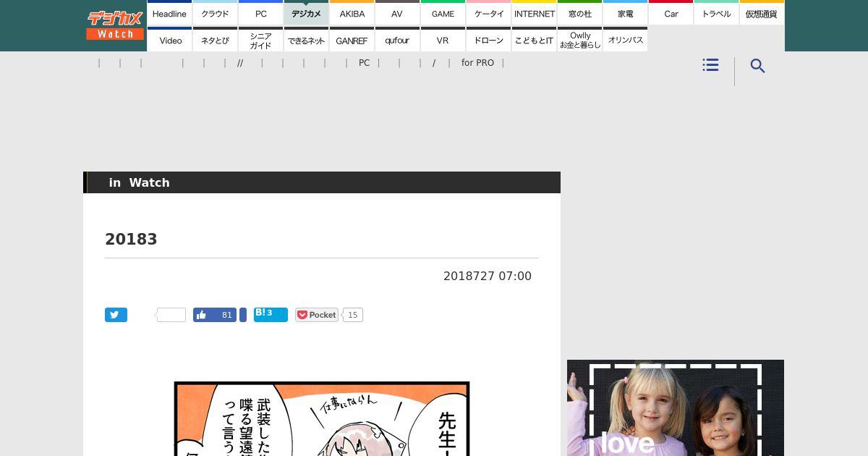This screenshot has width=868, height=456.
Task: Open the Owlly お金と暮らし tab
Action: (x=579, y=39)
